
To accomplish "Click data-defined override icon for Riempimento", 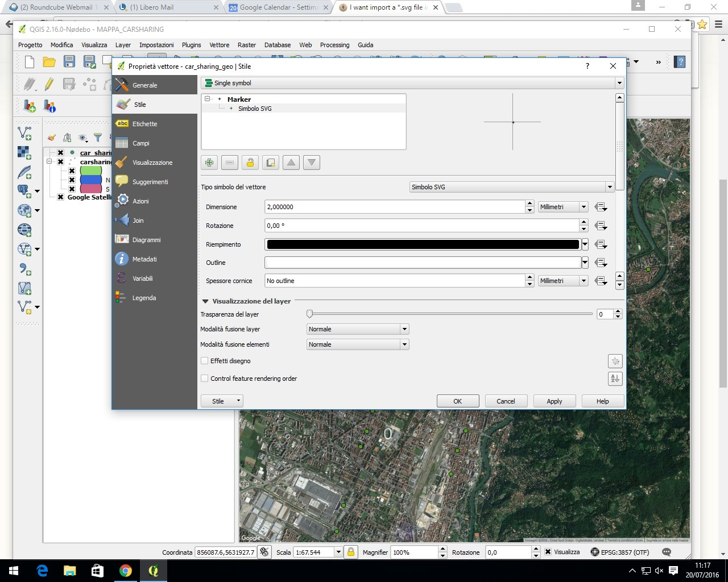I will point(601,244).
